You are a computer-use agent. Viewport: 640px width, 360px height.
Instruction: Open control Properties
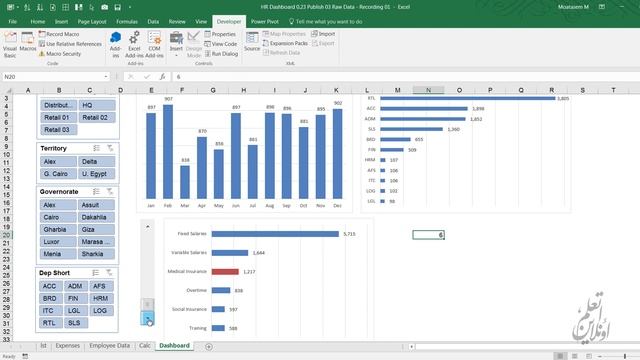pyautogui.click(x=220, y=34)
